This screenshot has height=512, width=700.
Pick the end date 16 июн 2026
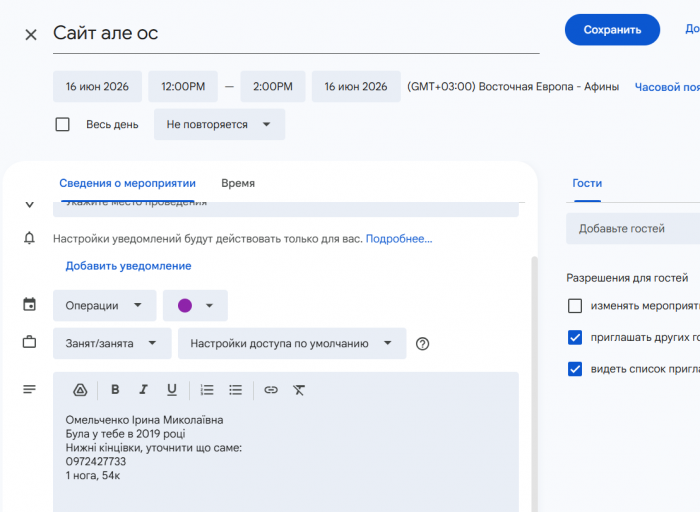(356, 87)
